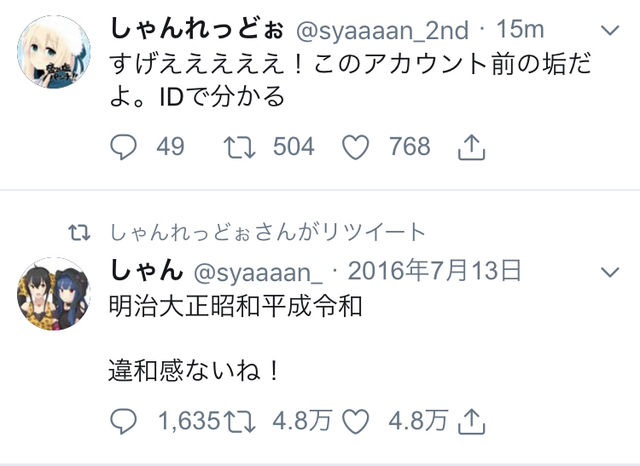This screenshot has width=640, height=466.
Task: Open しゃん's profile avatar
Action: point(53,294)
